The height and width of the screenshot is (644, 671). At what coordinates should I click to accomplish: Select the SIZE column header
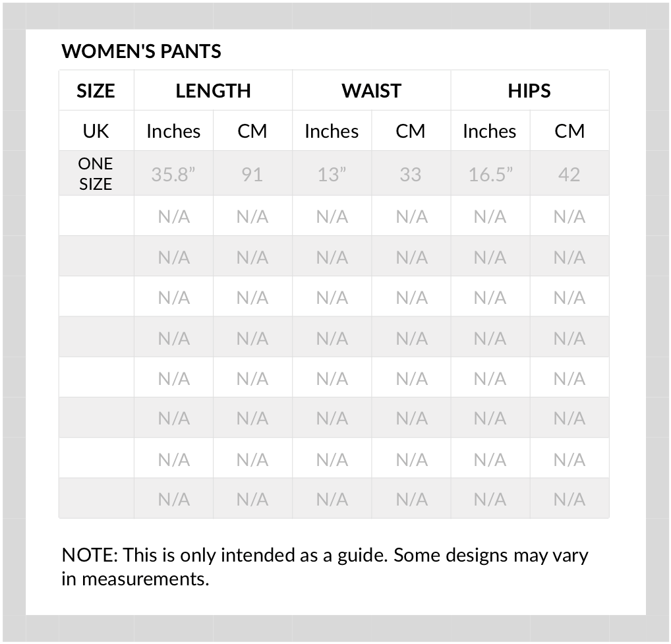point(96,91)
